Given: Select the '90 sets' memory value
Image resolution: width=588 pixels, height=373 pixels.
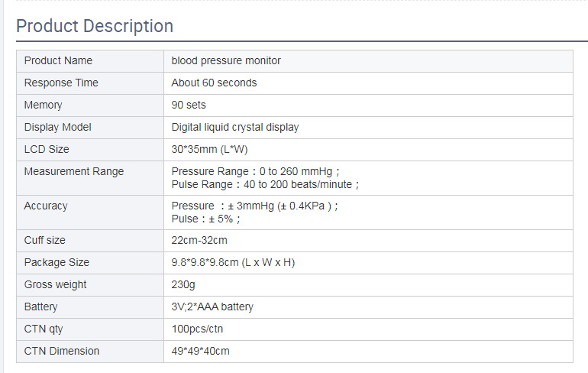Looking at the screenshot, I should pos(189,105).
